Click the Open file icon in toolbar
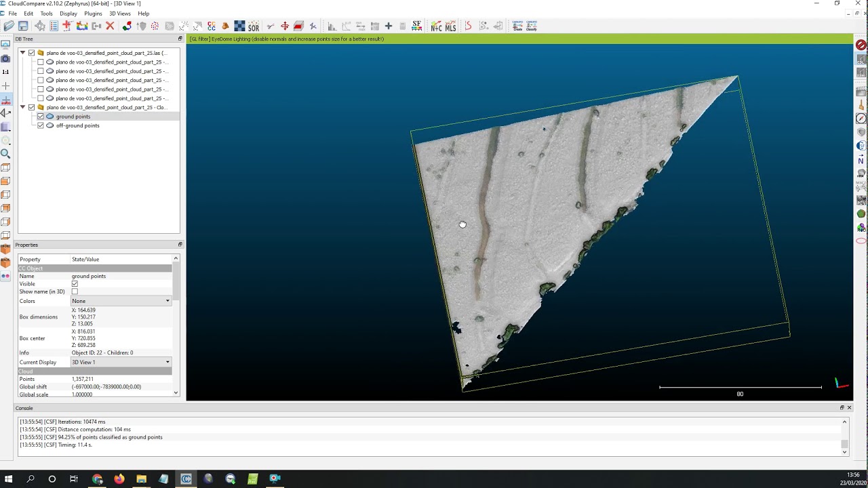Screen dimensions: 868x488 9,26
